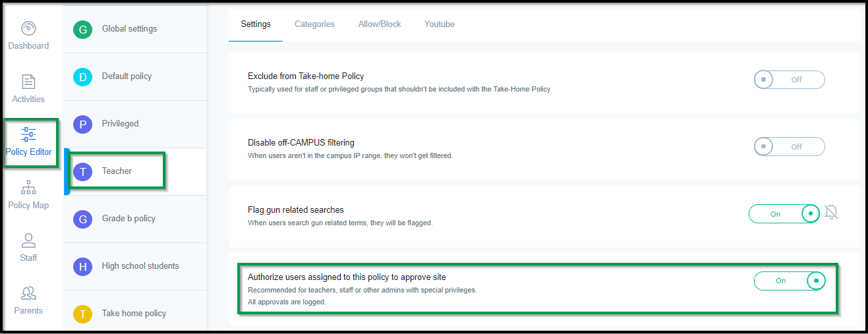The width and height of the screenshot is (868, 334).
Task: Turn off Flag gun related searches switch
Action: [784, 214]
